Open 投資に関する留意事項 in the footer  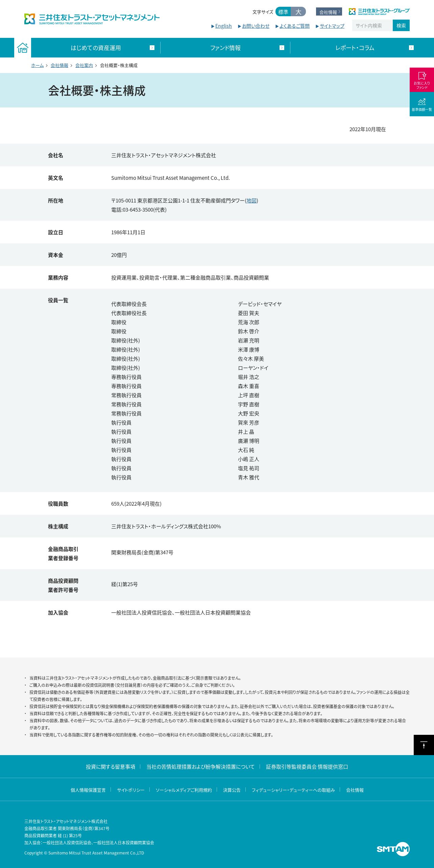pyautogui.click(x=111, y=767)
